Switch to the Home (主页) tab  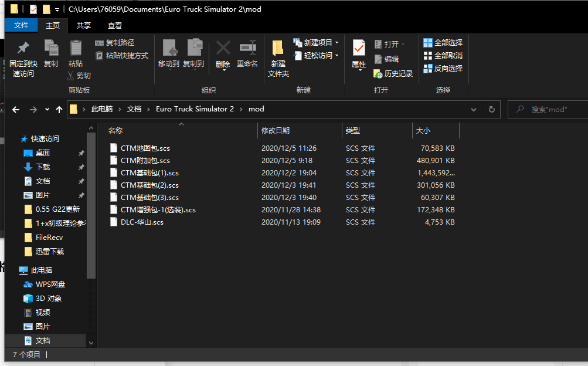pyautogui.click(x=53, y=25)
